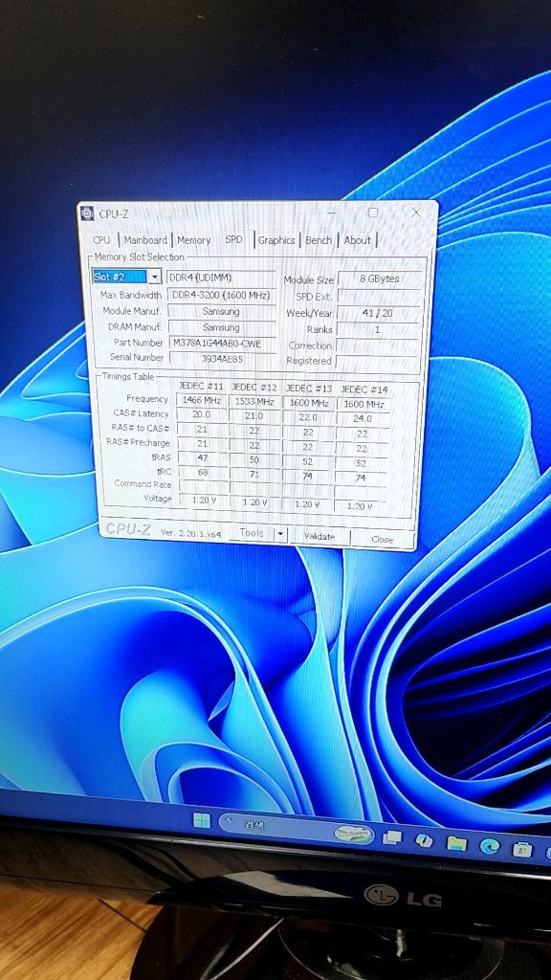Image resolution: width=551 pixels, height=980 pixels.
Task: Click the JEDEC #14 column header
Action: point(364,390)
